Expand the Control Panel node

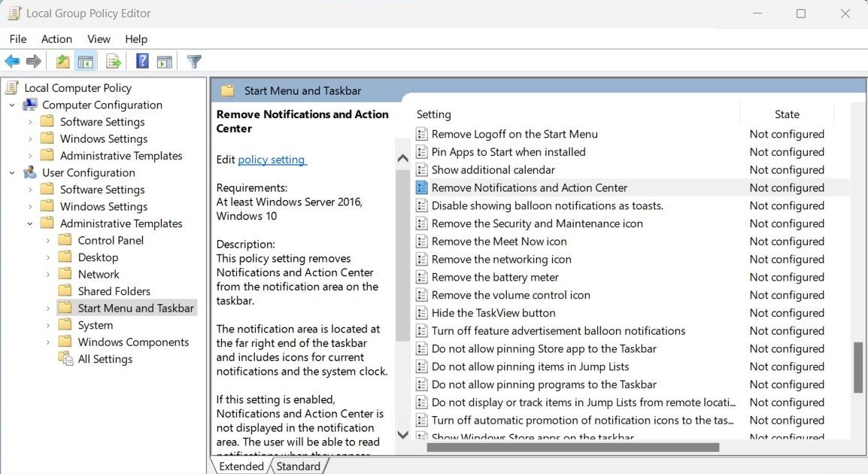coord(47,240)
